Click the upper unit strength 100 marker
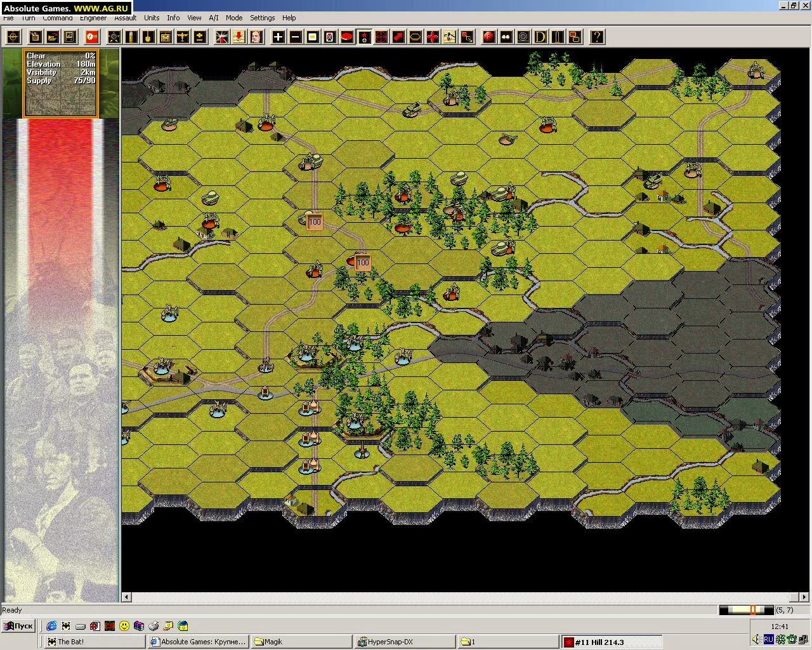Image resolution: width=812 pixels, height=650 pixels. pyautogui.click(x=314, y=222)
